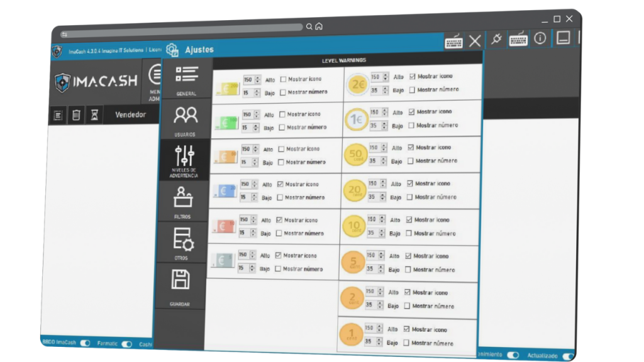Toggle the Actualizado switch
Viewport: 644px width, 362px height.
[569, 356]
